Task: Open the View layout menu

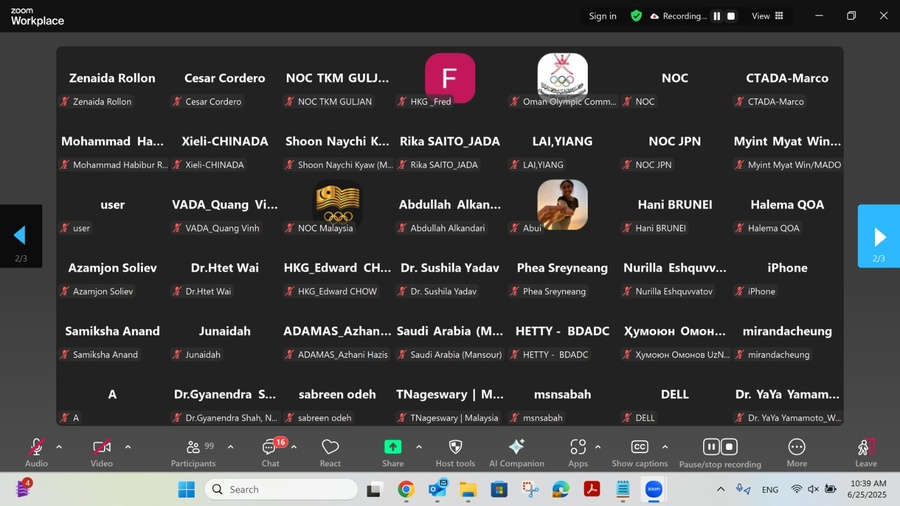Action: pyautogui.click(x=768, y=16)
